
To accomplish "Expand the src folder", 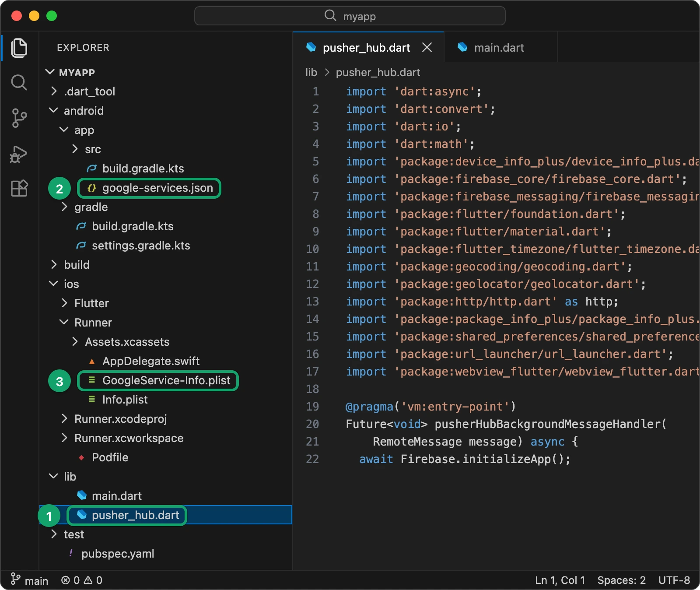I will click(x=75, y=149).
